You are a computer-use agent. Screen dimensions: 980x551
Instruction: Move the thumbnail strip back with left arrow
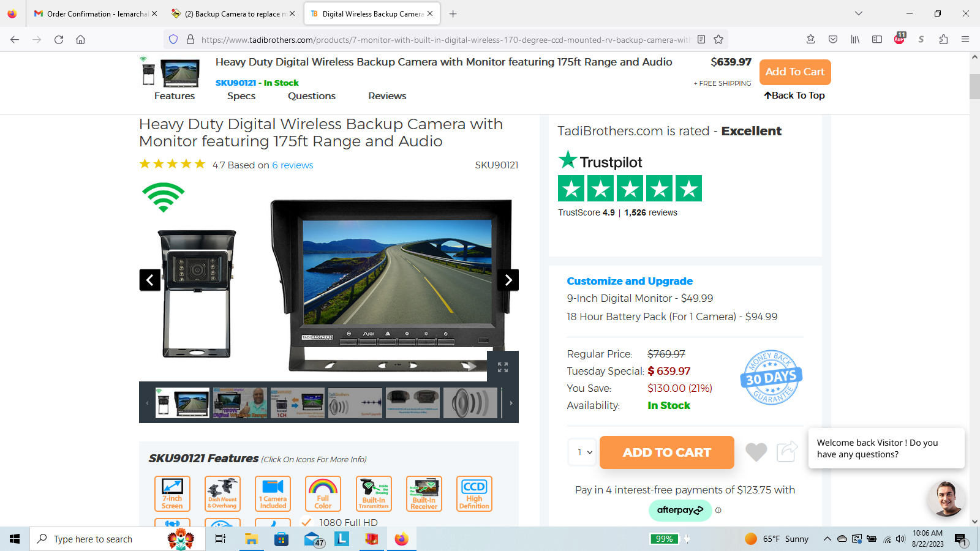147,403
